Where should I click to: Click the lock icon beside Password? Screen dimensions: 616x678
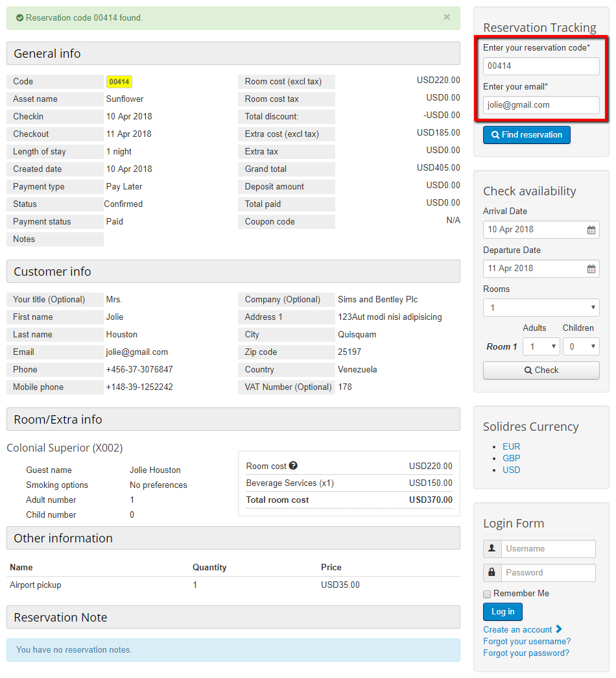click(x=492, y=573)
